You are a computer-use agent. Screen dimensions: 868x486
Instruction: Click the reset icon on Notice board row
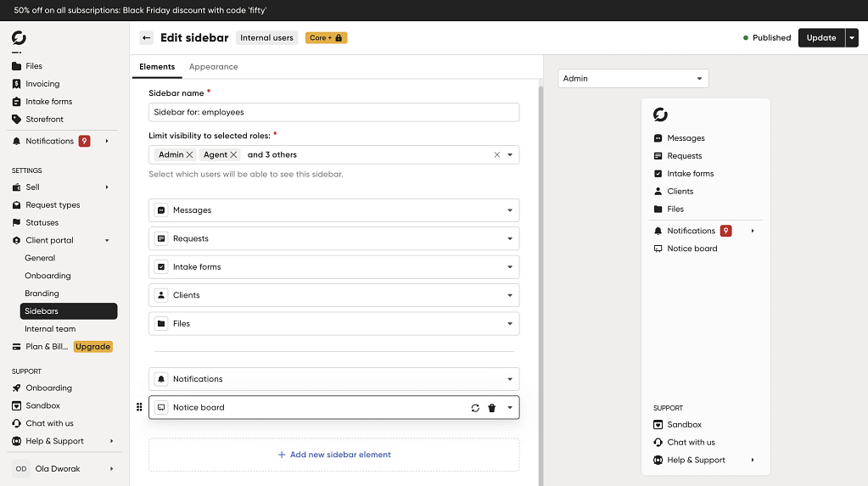475,408
